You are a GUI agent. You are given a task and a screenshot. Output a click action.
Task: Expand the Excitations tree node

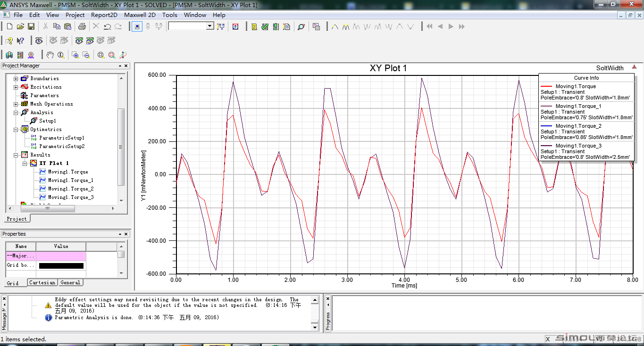pos(16,87)
